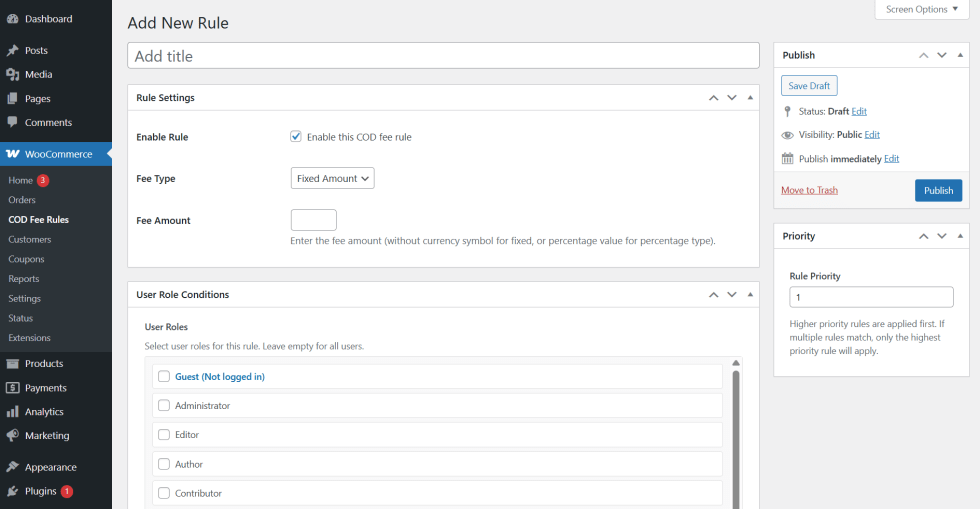Uncheck Enable this COD fee rule
This screenshot has height=509, width=980.
click(296, 137)
